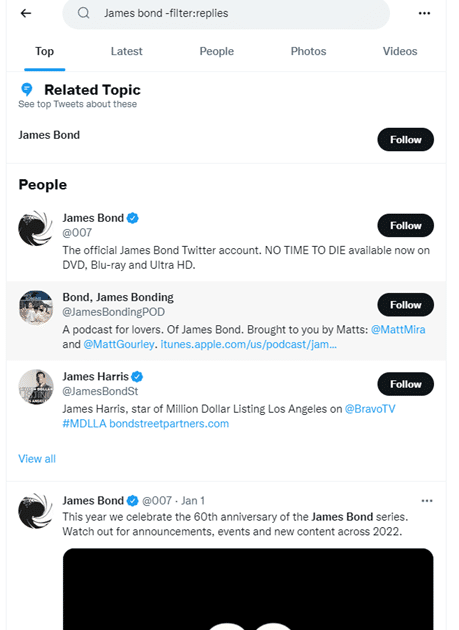Click the search magnifier icon
The image size is (459, 630).
coord(84,13)
